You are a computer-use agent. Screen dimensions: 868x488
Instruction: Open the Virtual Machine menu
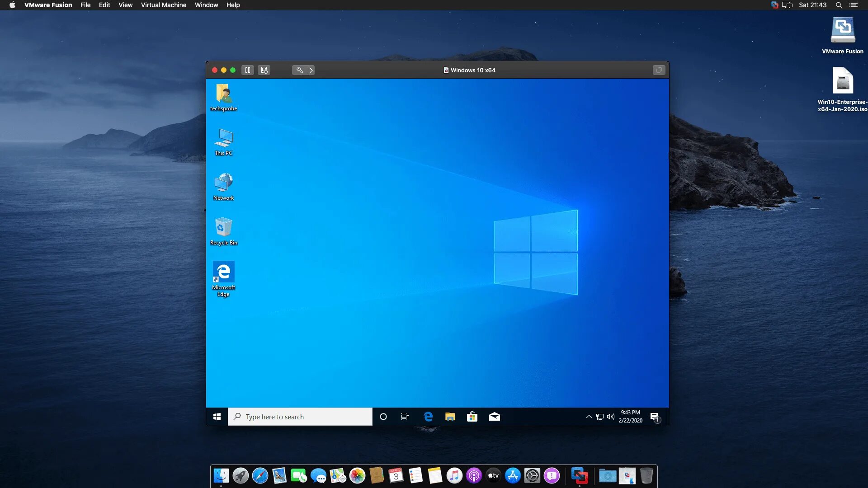pos(163,5)
